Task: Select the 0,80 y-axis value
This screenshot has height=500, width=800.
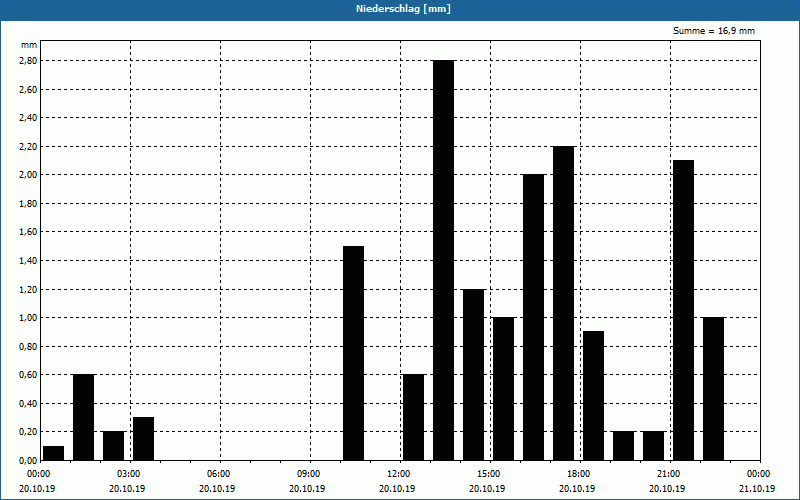Action: (28, 346)
